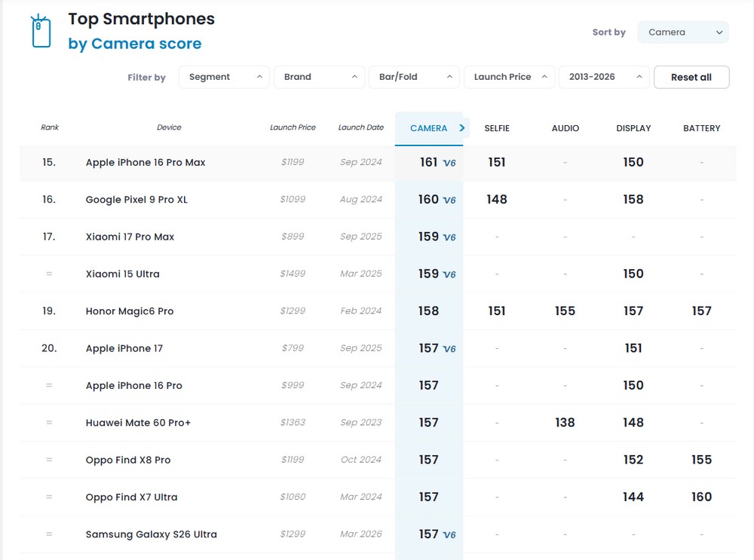The width and height of the screenshot is (754, 560).
Task: Switch to the BATTERY score column
Action: point(701,128)
